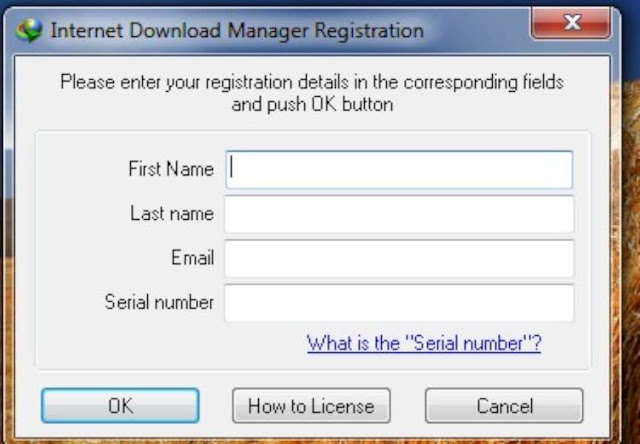Confirm registration with the OK button
Image resolution: width=640 pixels, height=444 pixels.
coord(120,406)
